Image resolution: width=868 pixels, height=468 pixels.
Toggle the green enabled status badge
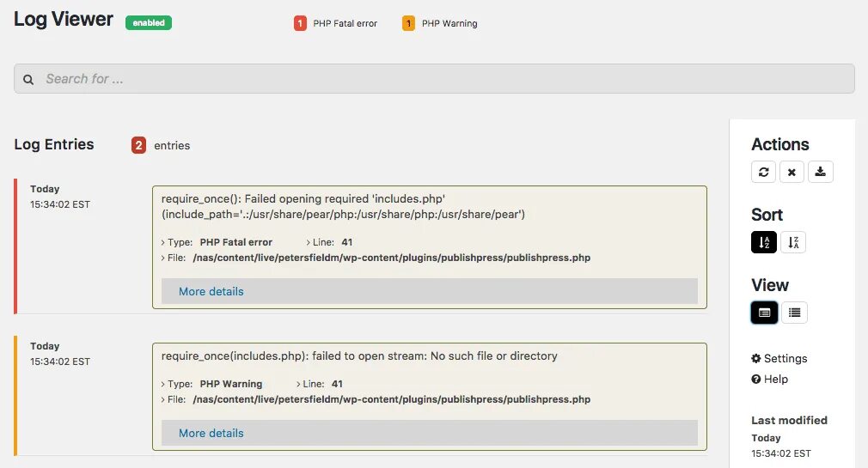coord(149,23)
